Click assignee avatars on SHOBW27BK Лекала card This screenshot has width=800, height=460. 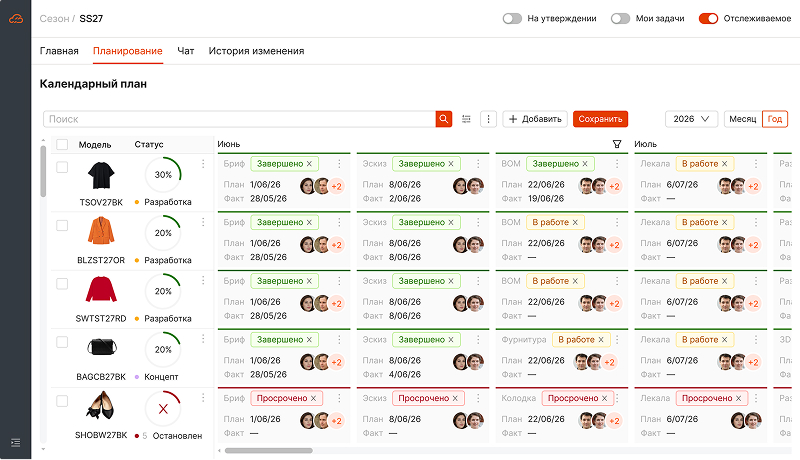tap(746, 421)
